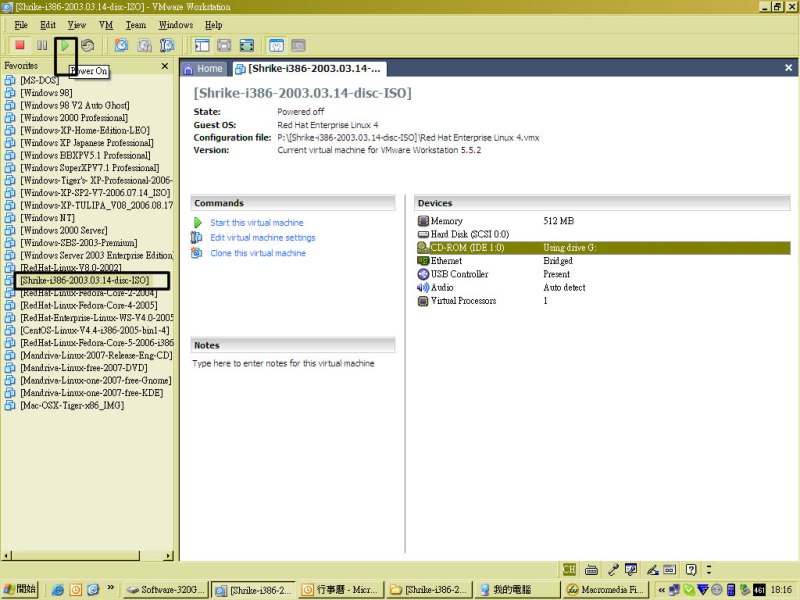Select the Virtual Processors device
Viewport: 800px width, 600px height.
point(603,301)
